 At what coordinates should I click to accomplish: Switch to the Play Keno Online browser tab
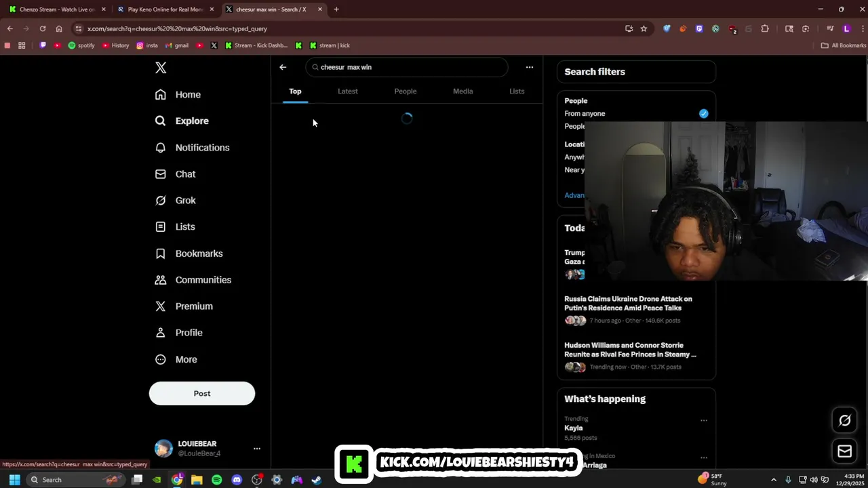[165, 9]
